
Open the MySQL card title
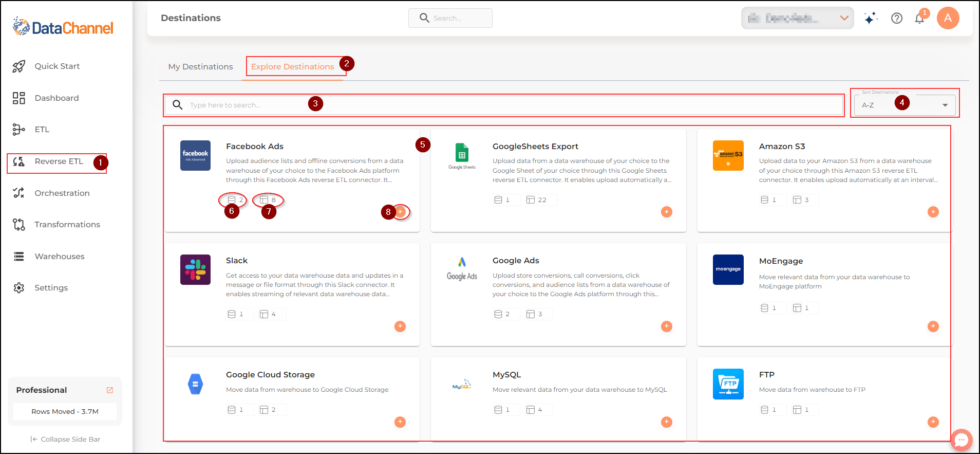(x=506, y=375)
